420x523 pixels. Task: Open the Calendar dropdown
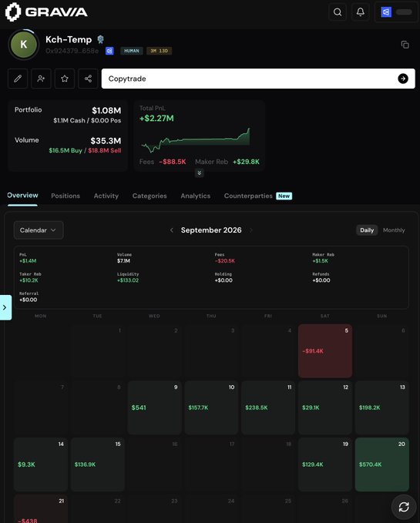(39, 230)
